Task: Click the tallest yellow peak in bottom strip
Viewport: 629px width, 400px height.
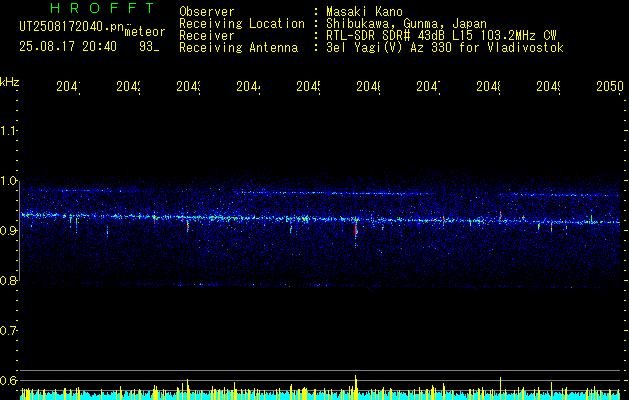Action: click(355, 387)
